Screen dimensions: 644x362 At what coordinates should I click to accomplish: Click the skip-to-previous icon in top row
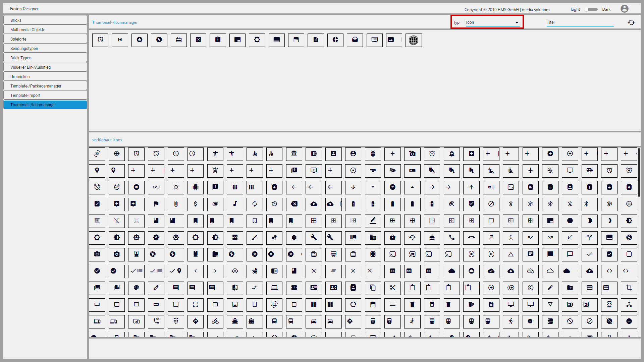click(x=120, y=40)
